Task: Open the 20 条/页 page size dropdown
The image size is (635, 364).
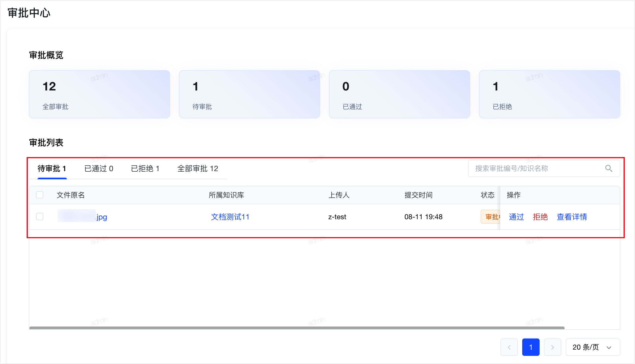Action: pos(593,347)
